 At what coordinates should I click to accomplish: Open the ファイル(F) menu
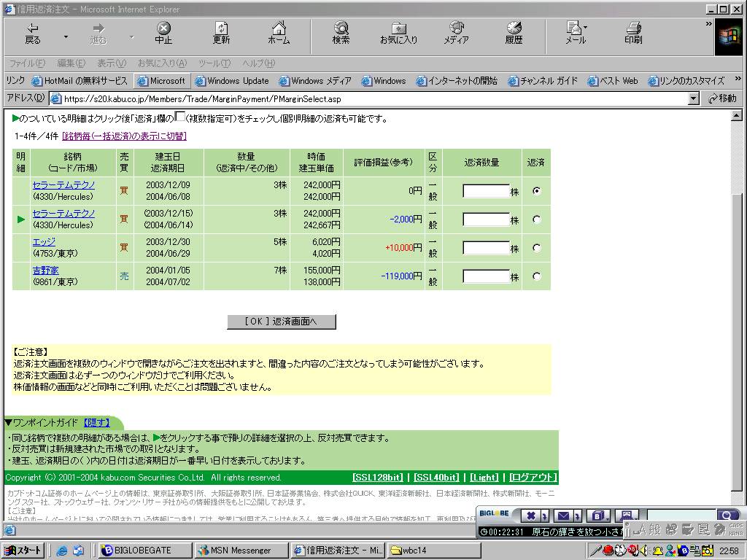27,63
